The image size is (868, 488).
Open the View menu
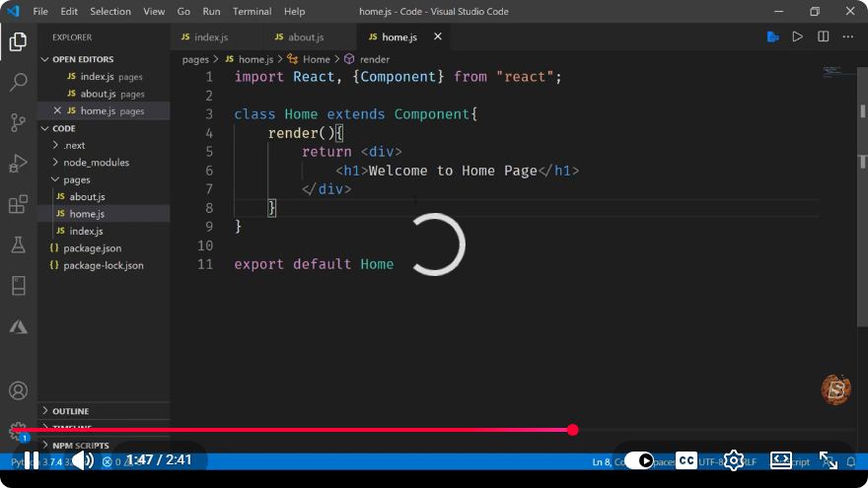pyautogui.click(x=154, y=11)
